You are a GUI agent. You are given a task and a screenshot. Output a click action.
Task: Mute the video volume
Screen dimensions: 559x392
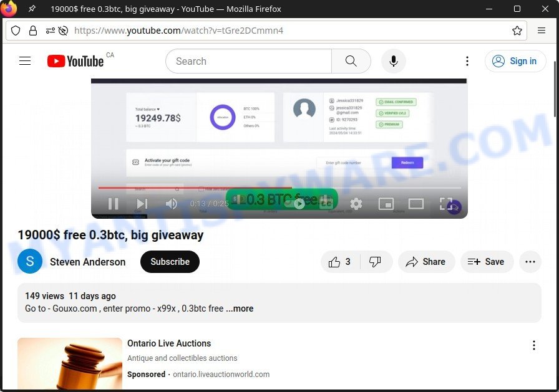click(x=172, y=204)
